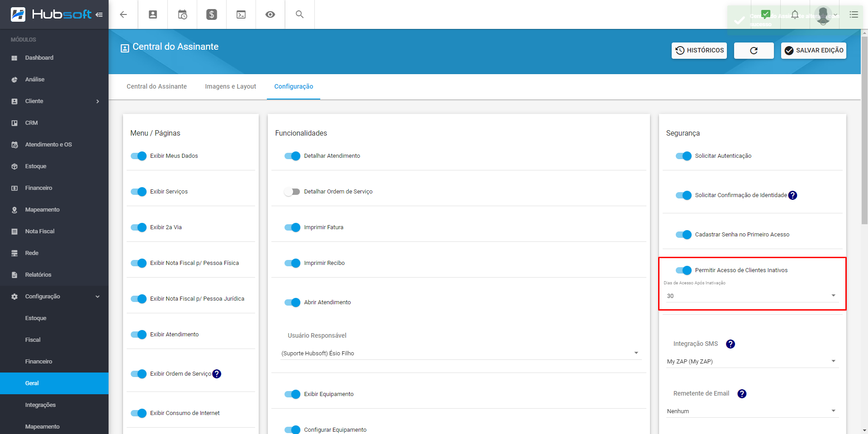868x434 pixels.
Task: Open Dashboard module in sidebar
Action: pos(54,58)
